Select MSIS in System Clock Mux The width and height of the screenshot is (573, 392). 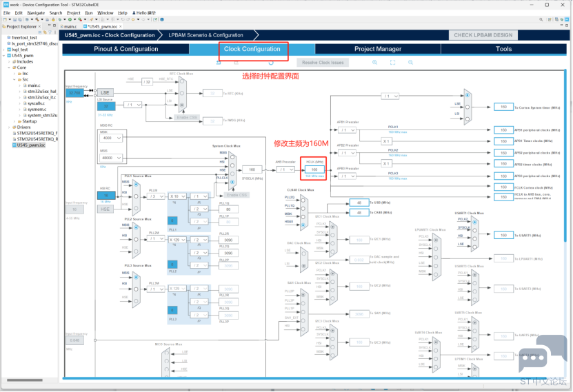[x=232, y=157]
